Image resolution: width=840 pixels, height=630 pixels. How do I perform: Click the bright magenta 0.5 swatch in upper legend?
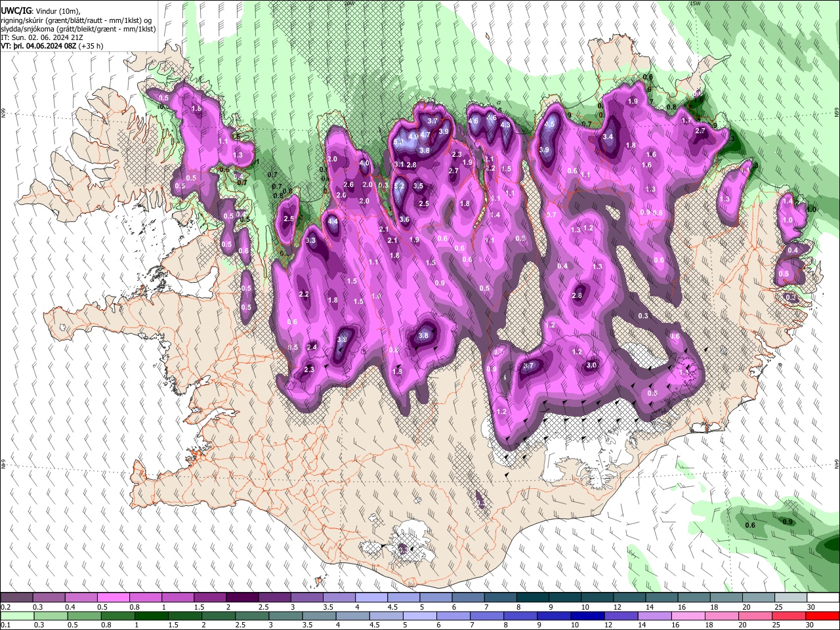click(114, 598)
